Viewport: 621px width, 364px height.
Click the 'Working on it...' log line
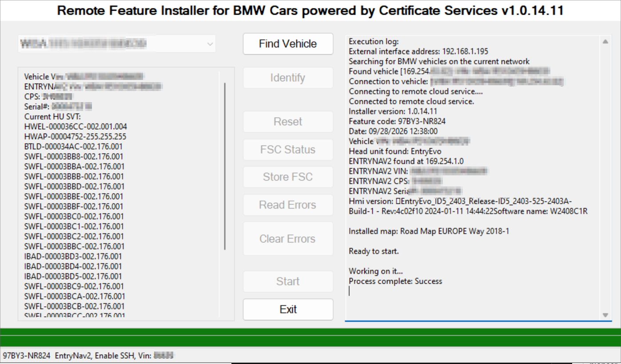(376, 271)
